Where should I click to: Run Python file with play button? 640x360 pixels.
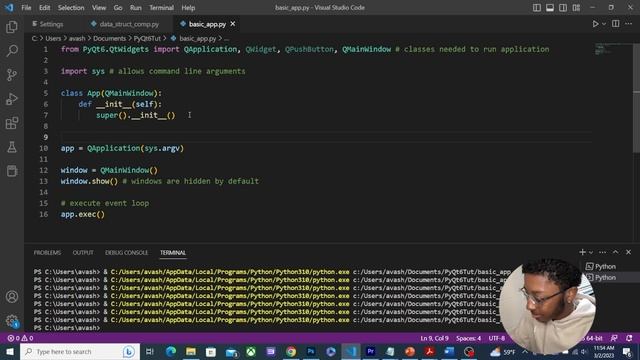click(x=595, y=24)
